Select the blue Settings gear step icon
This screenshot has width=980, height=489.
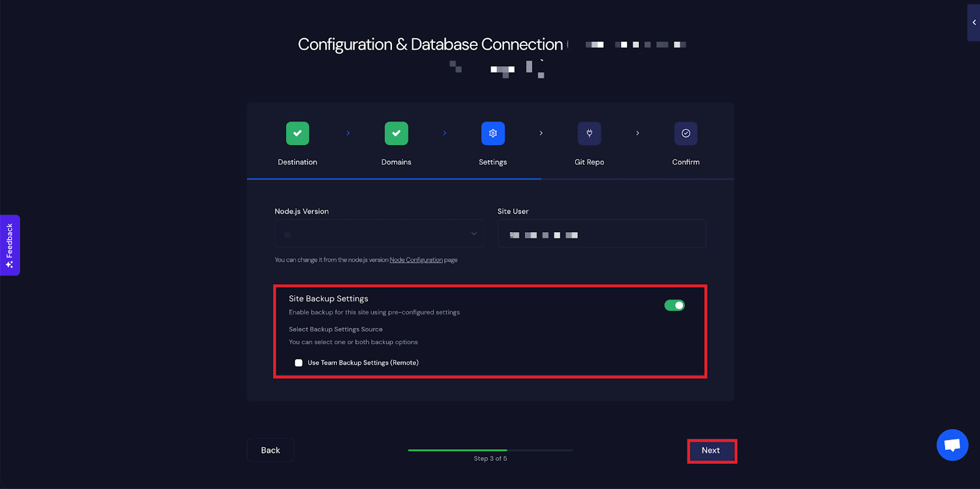click(x=492, y=134)
